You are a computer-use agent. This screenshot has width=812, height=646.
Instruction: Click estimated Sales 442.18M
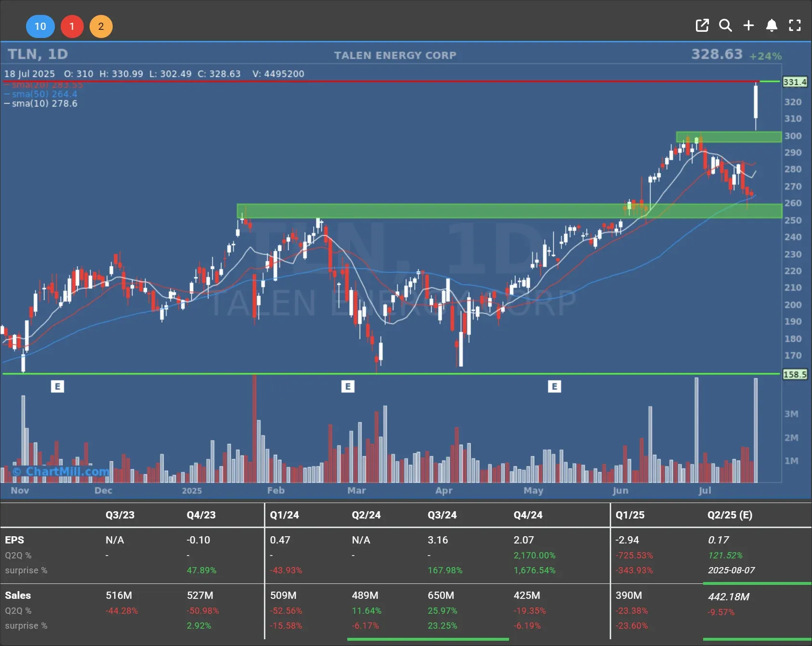coord(729,596)
